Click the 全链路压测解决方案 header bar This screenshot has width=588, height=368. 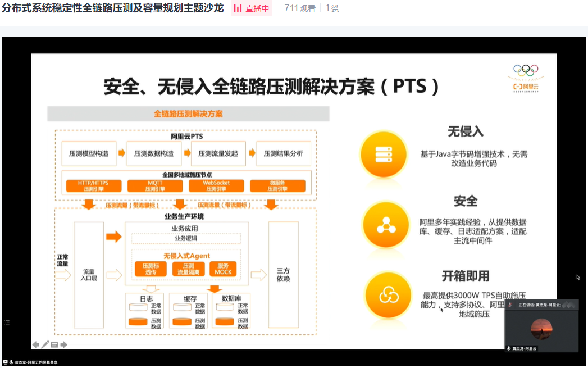point(188,113)
